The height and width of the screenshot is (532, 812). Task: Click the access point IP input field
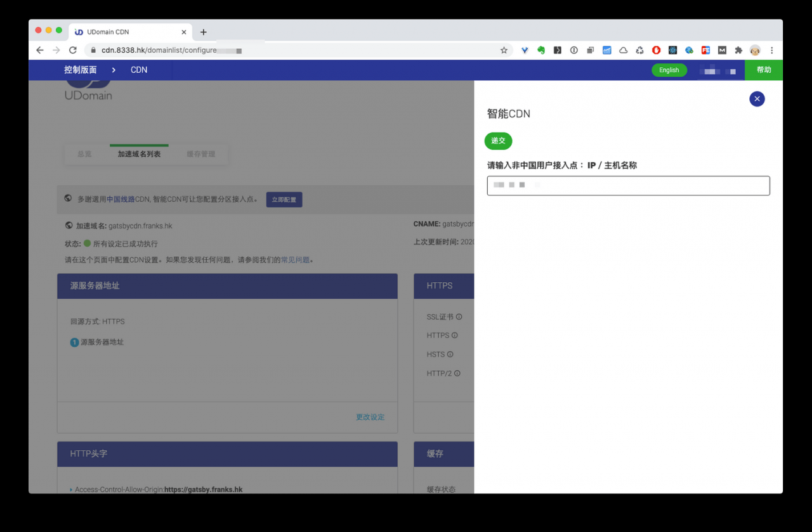[627, 185]
